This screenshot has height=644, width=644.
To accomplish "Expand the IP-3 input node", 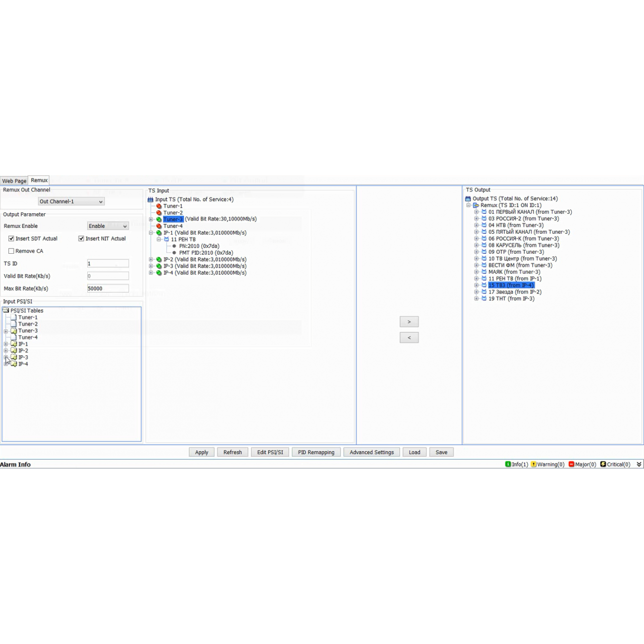I will pyautogui.click(x=151, y=266).
